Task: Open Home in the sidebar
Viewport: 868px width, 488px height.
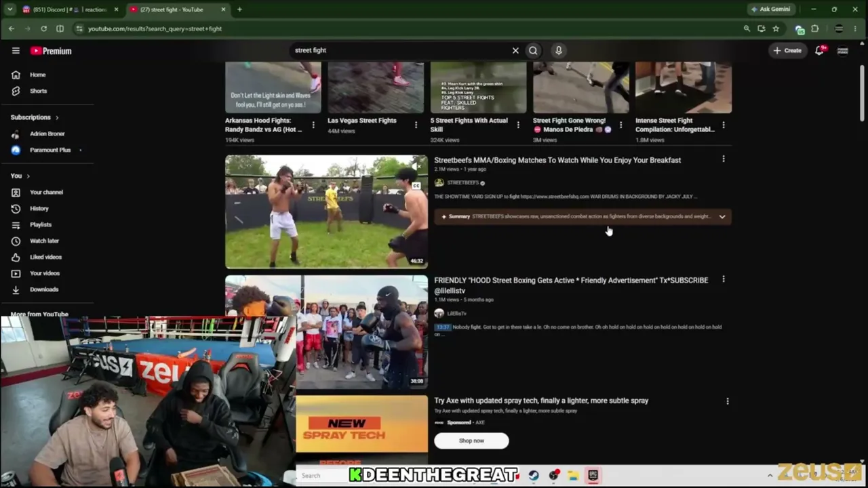Action: pos(37,75)
